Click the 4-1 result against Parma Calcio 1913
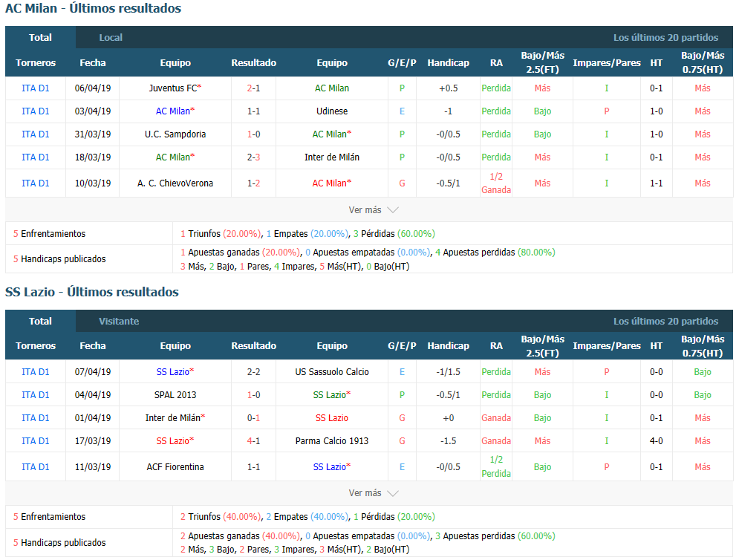This screenshot has width=739, height=560. tap(253, 441)
